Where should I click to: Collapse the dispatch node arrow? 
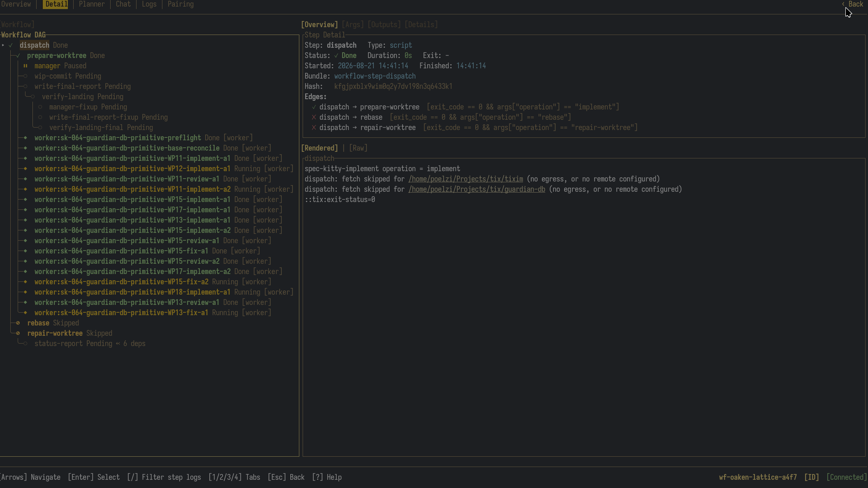tap(3, 45)
